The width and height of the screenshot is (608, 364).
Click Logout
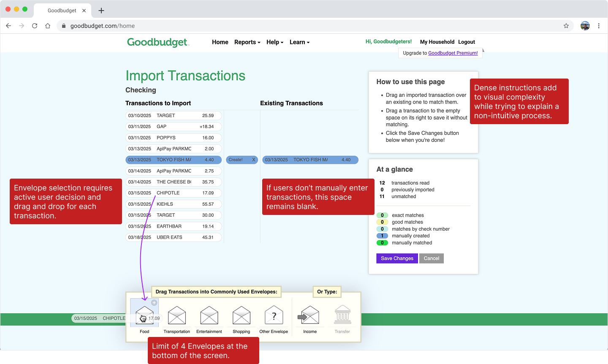pyautogui.click(x=467, y=42)
